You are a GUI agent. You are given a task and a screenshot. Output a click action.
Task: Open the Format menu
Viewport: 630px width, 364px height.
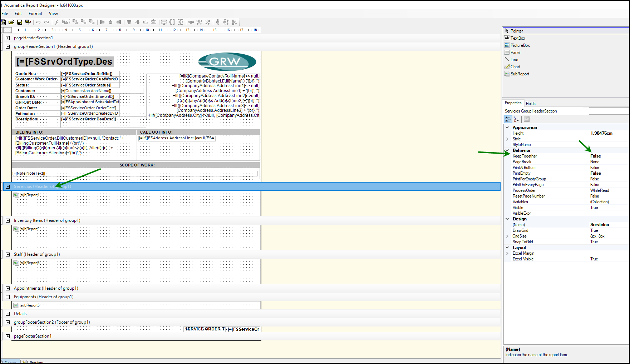click(x=35, y=14)
